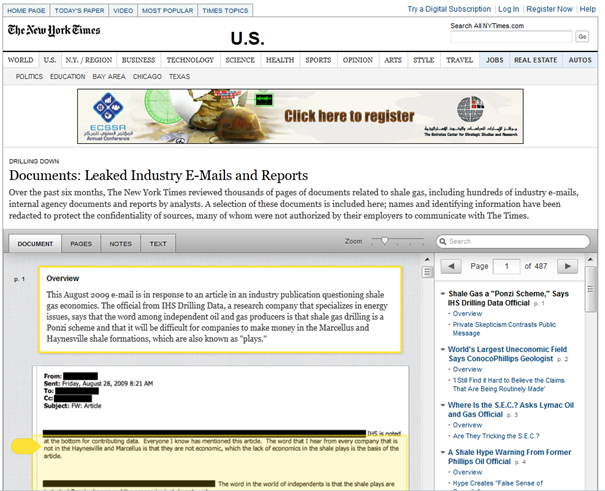Open 'Are They Tricking the S.E.C.?' note
Image resolution: width=605 pixels, height=491 pixels.
[496, 436]
